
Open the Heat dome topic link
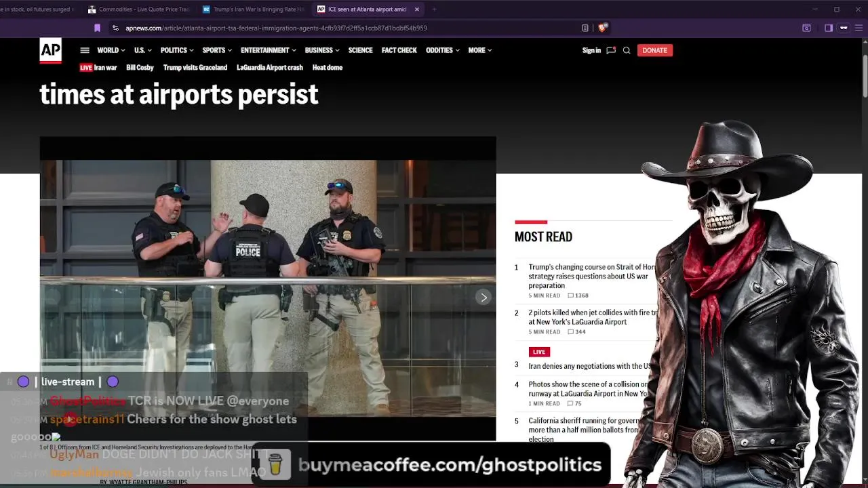click(328, 67)
